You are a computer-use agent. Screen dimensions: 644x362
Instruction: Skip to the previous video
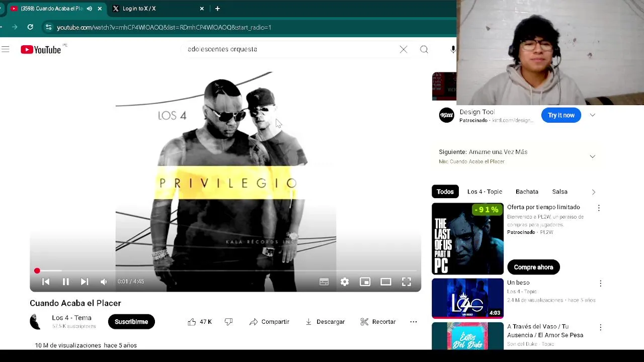[46, 282]
